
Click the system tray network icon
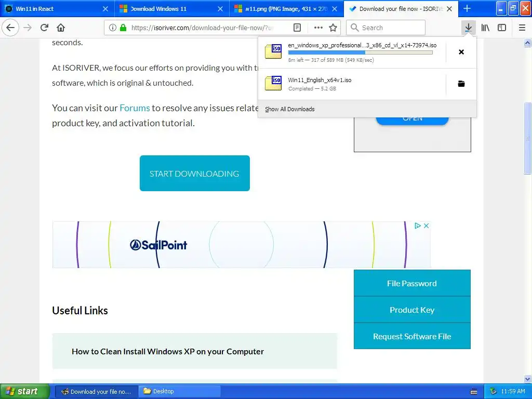pos(494,392)
